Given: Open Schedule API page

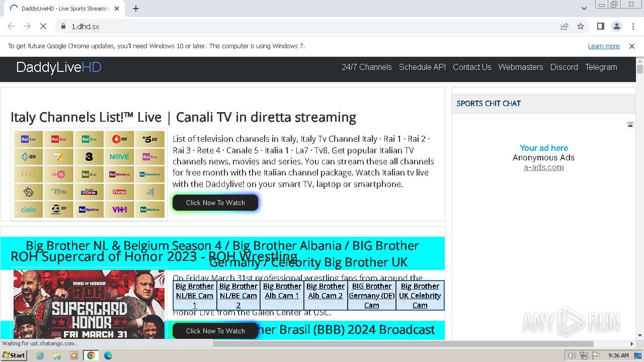Looking at the screenshot, I should point(422,67).
